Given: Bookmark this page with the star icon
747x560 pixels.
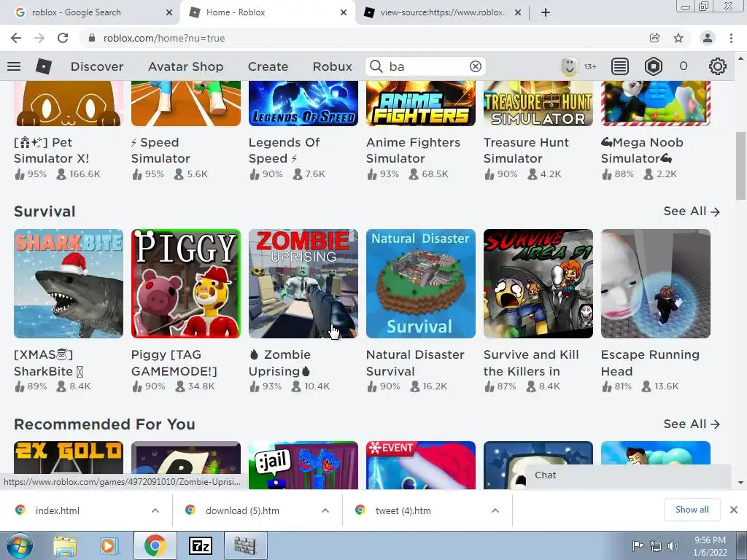Looking at the screenshot, I should [x=678, y=38].
